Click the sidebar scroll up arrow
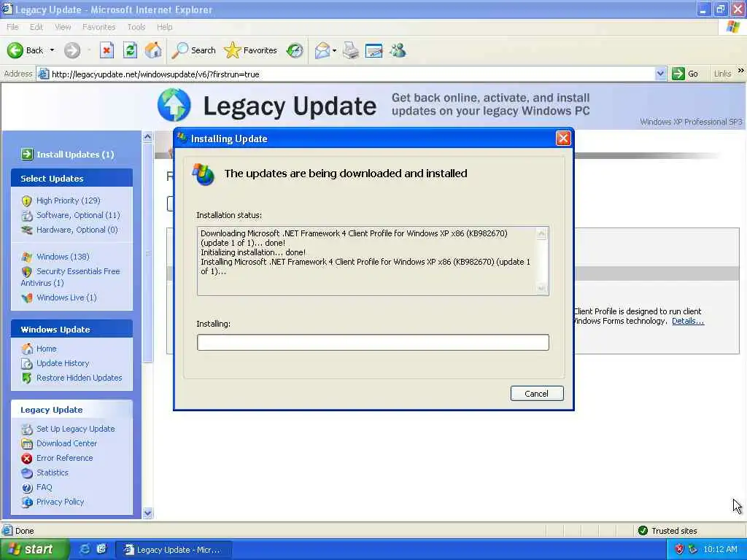The image size is (747, 560). point(147,137)
